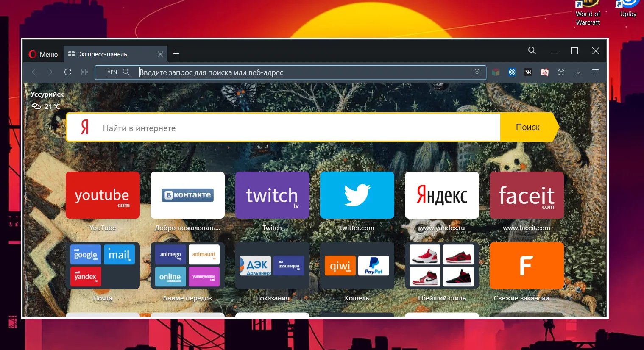Open the VK extension icon
The height and width of the screenshot is (350, 644).
pos(528,72)
